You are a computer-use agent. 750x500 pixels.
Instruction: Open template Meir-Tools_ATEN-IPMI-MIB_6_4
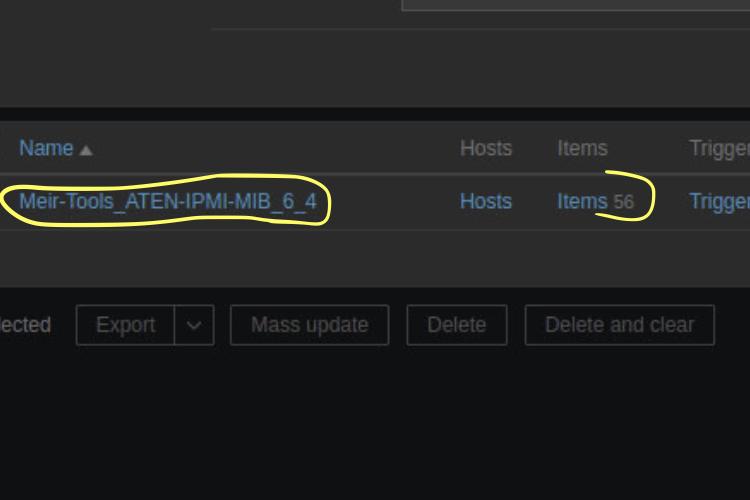tap(168, 201)
